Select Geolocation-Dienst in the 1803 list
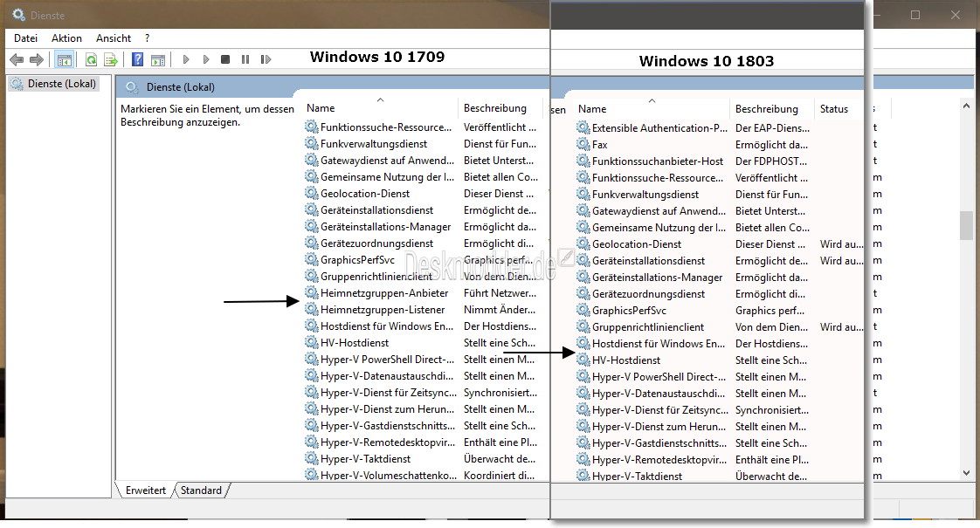Image resolution: width=980 pixels, height=528 pixels. coord(637,244)
